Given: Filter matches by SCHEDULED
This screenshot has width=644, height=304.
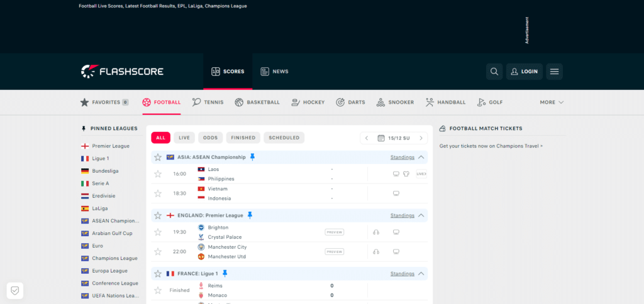Looking at the screenshot, I should (x=284, y=138).
